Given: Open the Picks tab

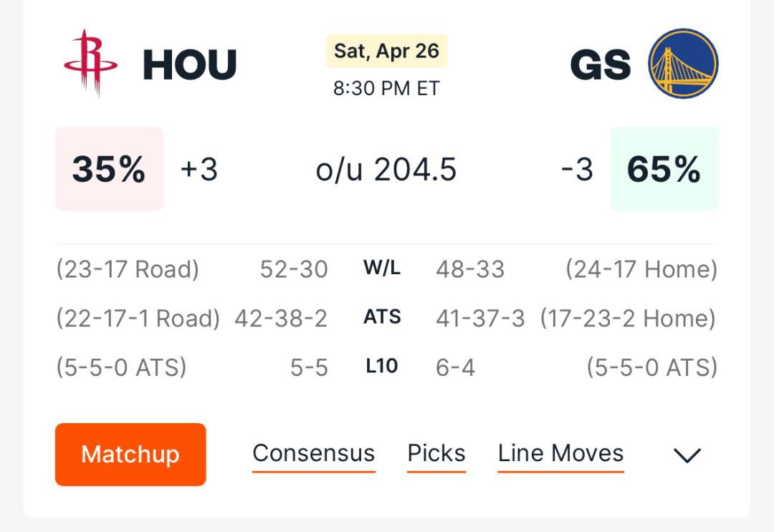Looking at the screenshot, I should [436, 453].
